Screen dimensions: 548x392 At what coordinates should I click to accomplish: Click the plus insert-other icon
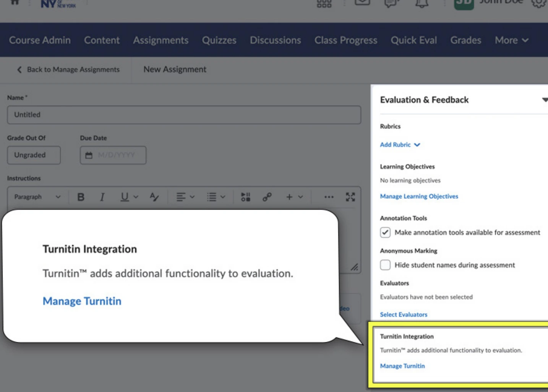[x=289, y=197]
